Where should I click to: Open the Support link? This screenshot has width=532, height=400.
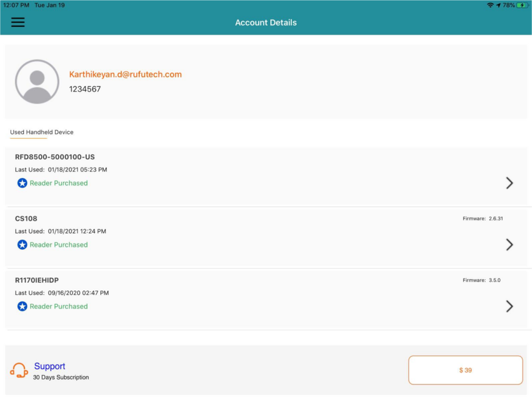click(49, 366)
